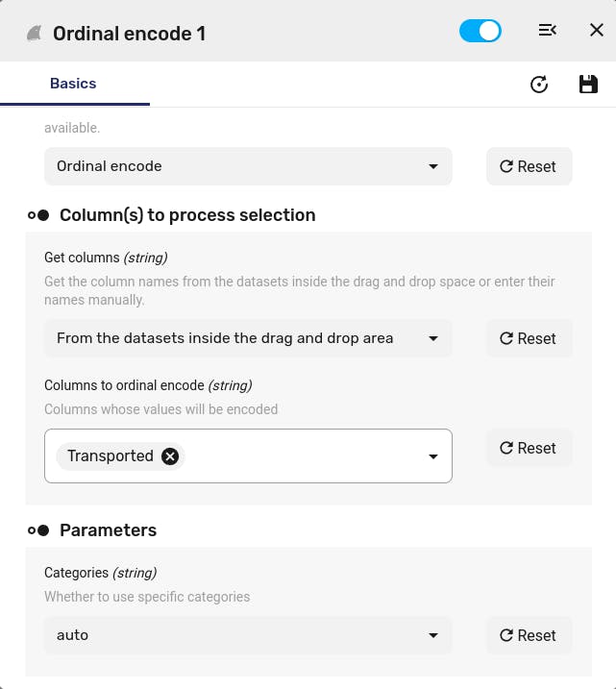616x689 pixels.
Task: Remove the Transported column chip
Action: point(170,456)
